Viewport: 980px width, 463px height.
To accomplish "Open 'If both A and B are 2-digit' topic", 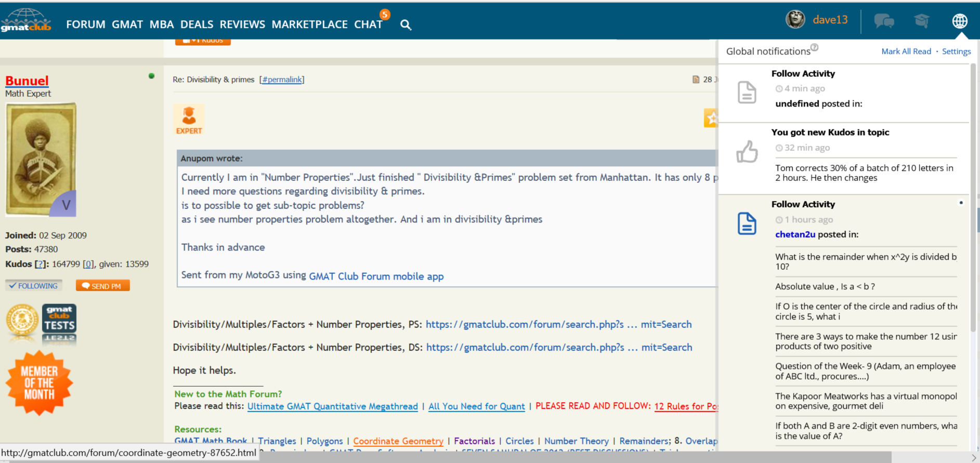I will tap(866, 431).
